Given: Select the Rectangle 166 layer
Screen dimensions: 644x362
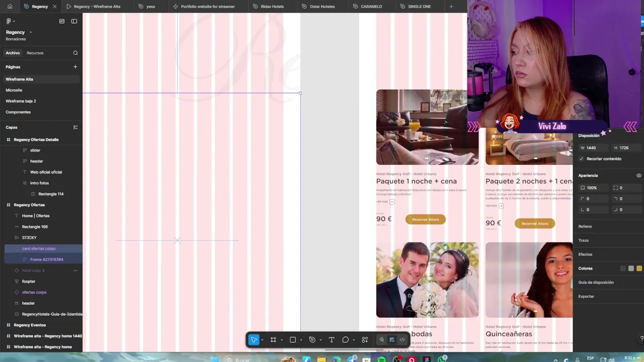Looking at the screenshot, I should pos(35,227).
